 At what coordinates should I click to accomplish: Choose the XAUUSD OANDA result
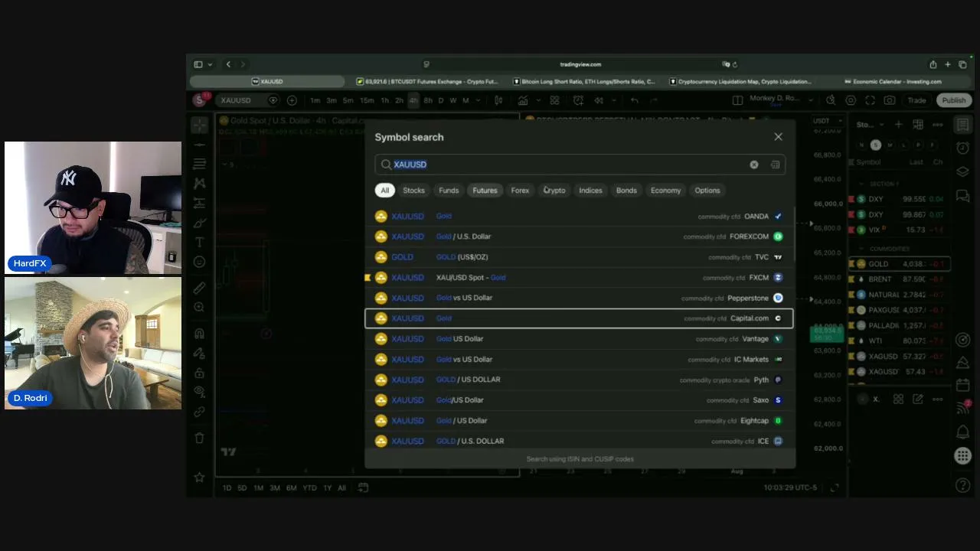580,217
